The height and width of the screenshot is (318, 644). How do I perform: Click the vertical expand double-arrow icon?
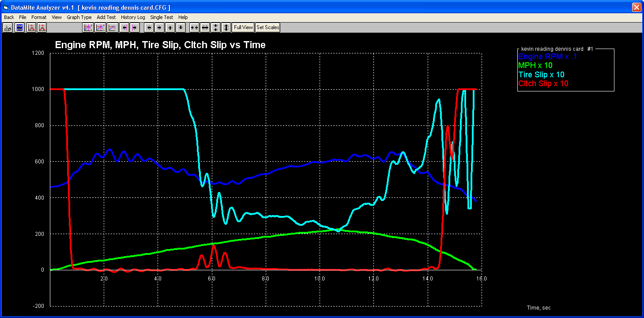[x=226, y=27]
